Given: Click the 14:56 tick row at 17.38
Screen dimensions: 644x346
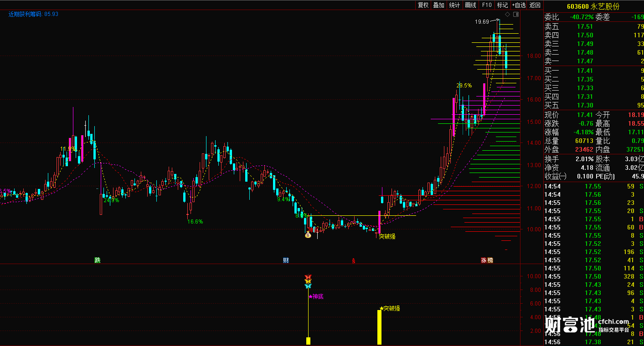Looking at the screenshot, I should coord(594,342).
